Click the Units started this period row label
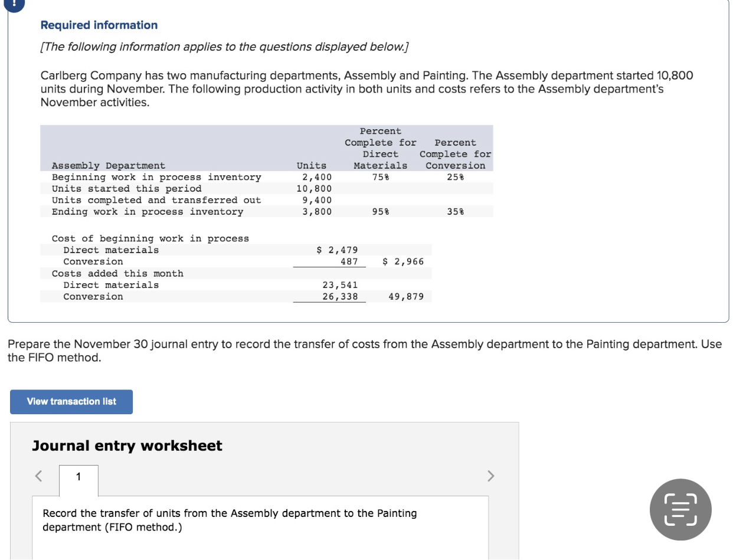 click(x=127, y=189)
